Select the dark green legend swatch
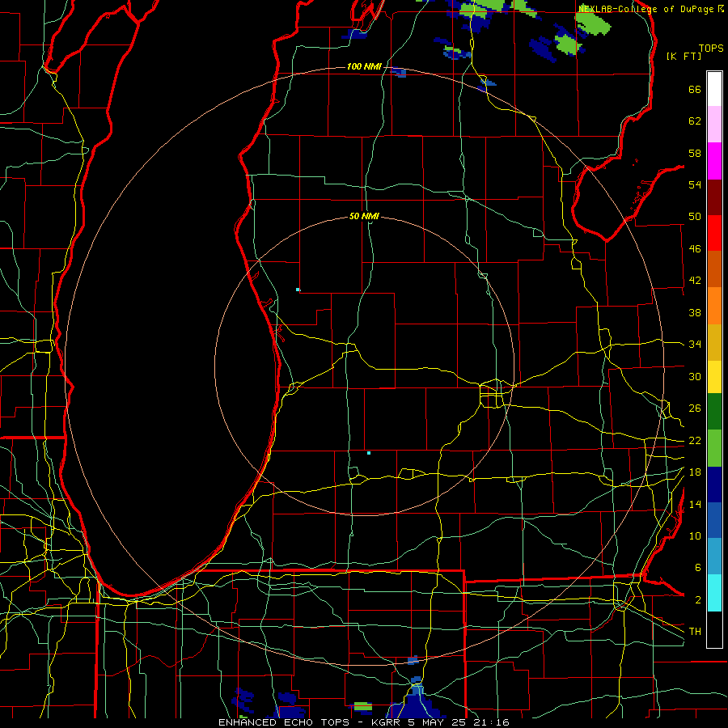Image resolution: width=728 pixels, height=728 pixels. click(714, 412)
